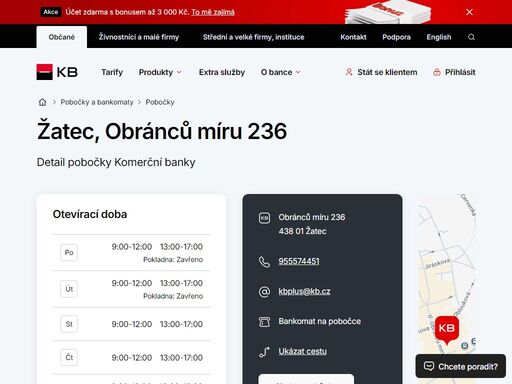Click the phone icon
The height and width of the screenshot is (384, 512).
[264, 262]
